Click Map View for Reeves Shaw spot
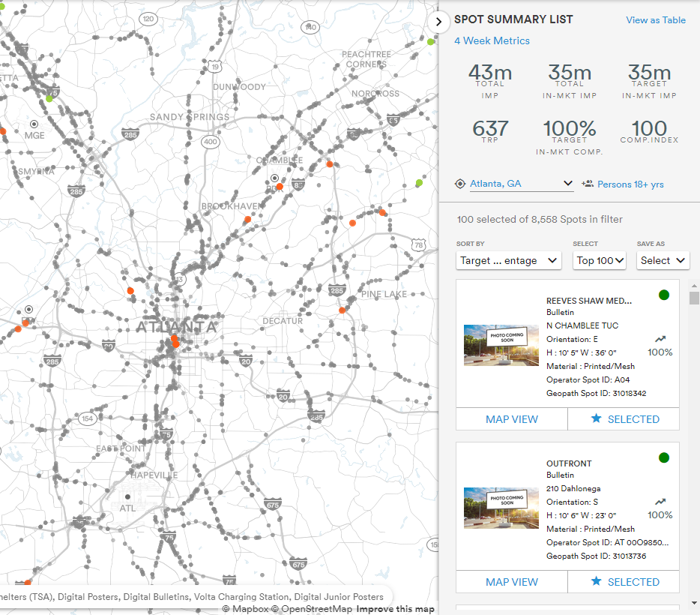 coord(512,419)
